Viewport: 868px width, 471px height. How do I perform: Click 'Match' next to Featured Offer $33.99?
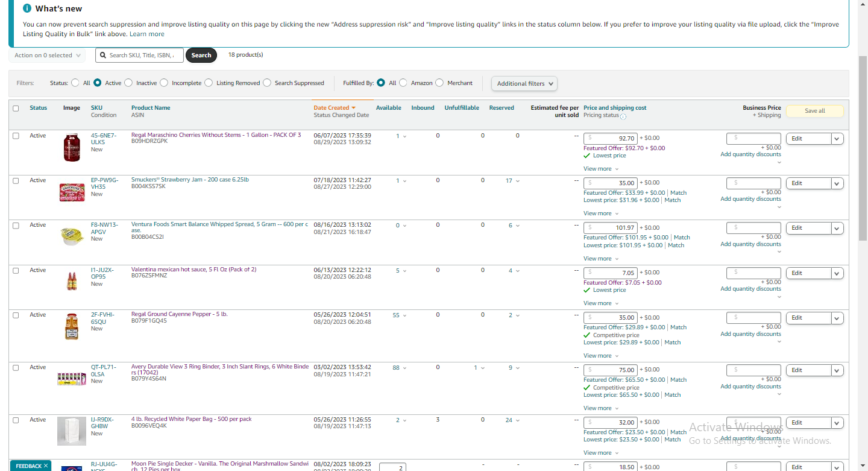(x=678, y=193)
